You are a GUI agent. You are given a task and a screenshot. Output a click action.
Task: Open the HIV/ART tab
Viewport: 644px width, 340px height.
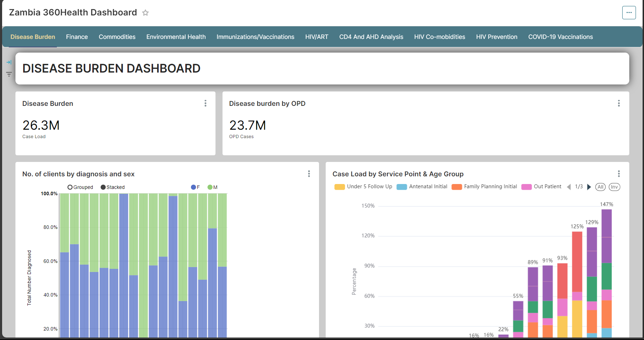pyautogui.click(x=317, y=37)
